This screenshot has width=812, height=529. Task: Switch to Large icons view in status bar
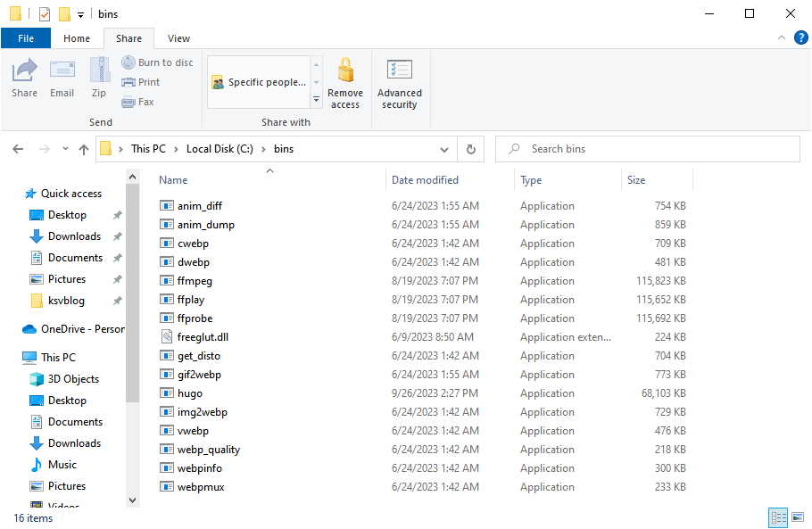click(798, 517)
